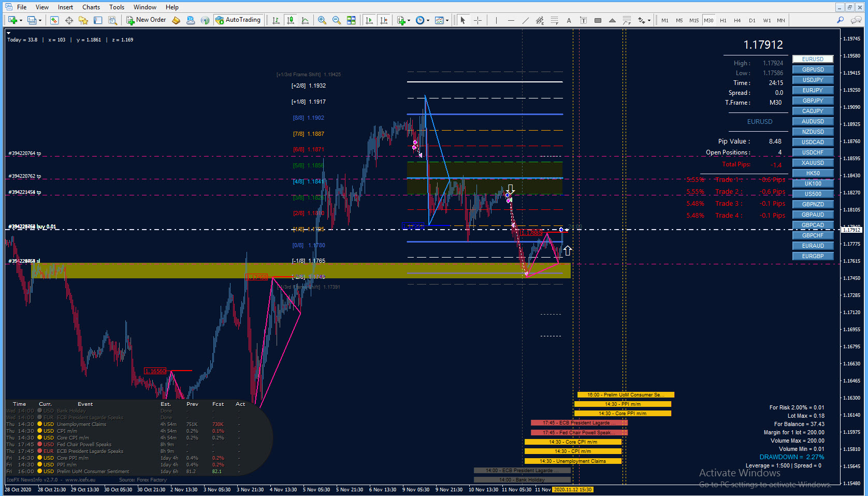
Task: Toggle the AutoTrading button
Action: tap(238, 20)
